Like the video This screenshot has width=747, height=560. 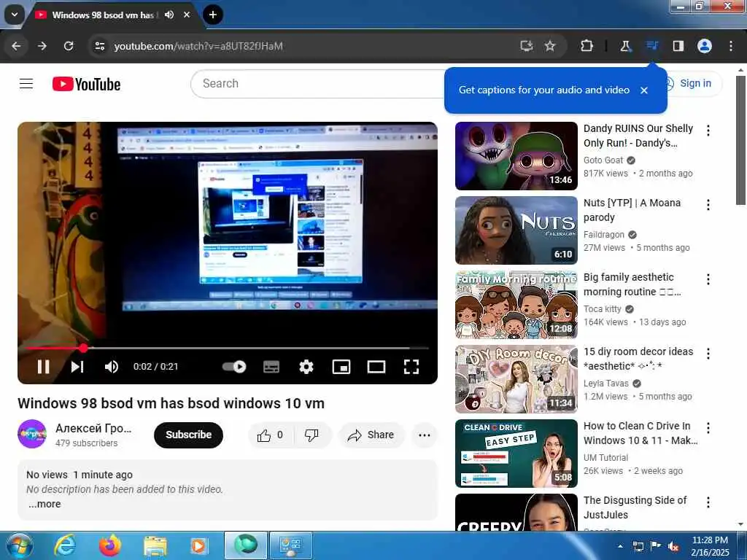pos(270,435)
